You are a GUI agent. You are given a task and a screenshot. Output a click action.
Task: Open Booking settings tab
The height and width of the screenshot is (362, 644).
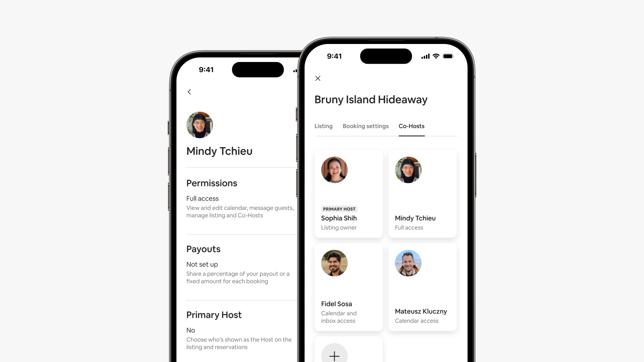pyautogui.click(x=366, y=126)
